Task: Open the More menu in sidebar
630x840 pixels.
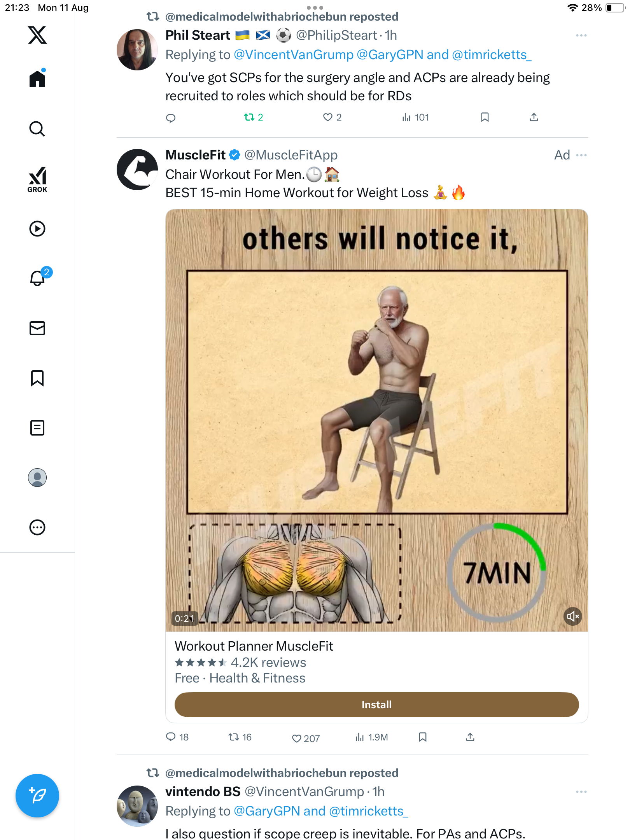Action: click(x=37, y=527)
